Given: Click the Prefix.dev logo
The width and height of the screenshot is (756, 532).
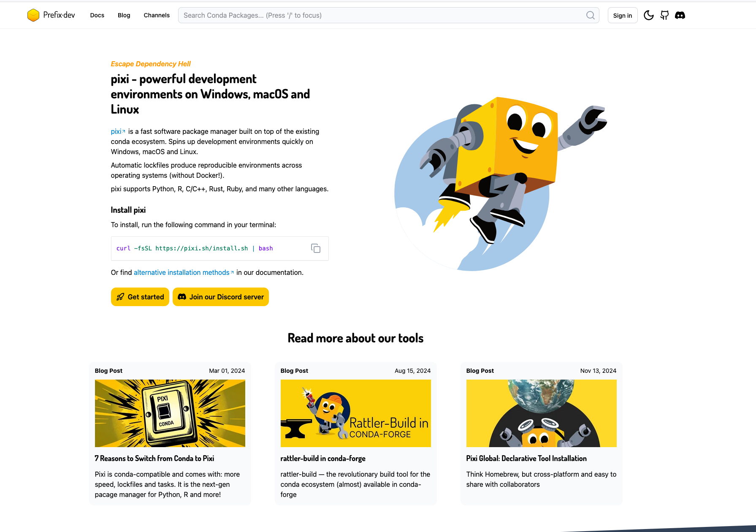Looking at the screenshot, I should click(51, 15).
